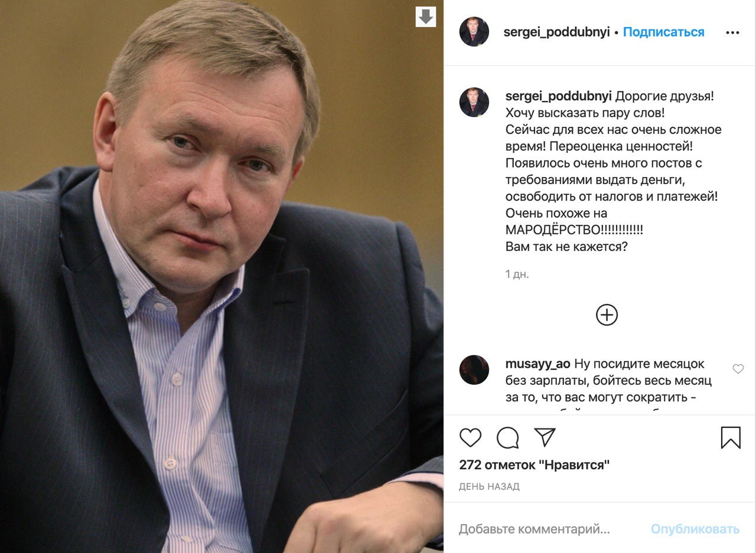Click the Опубликовать button

coord(695,529)
